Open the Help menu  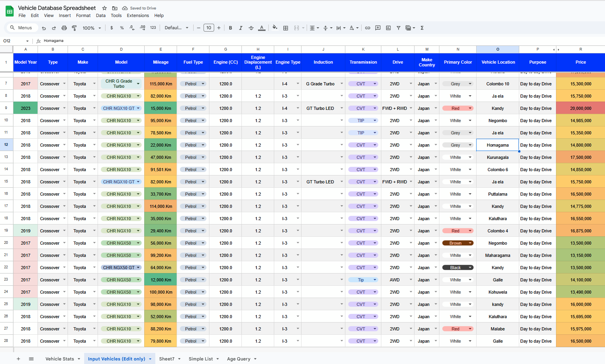coord(159,16)
